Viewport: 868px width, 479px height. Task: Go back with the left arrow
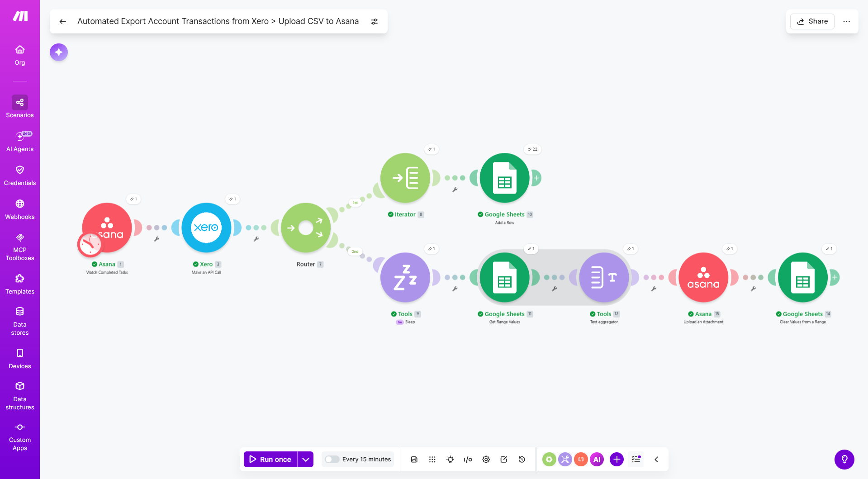[x=63, y=21]
